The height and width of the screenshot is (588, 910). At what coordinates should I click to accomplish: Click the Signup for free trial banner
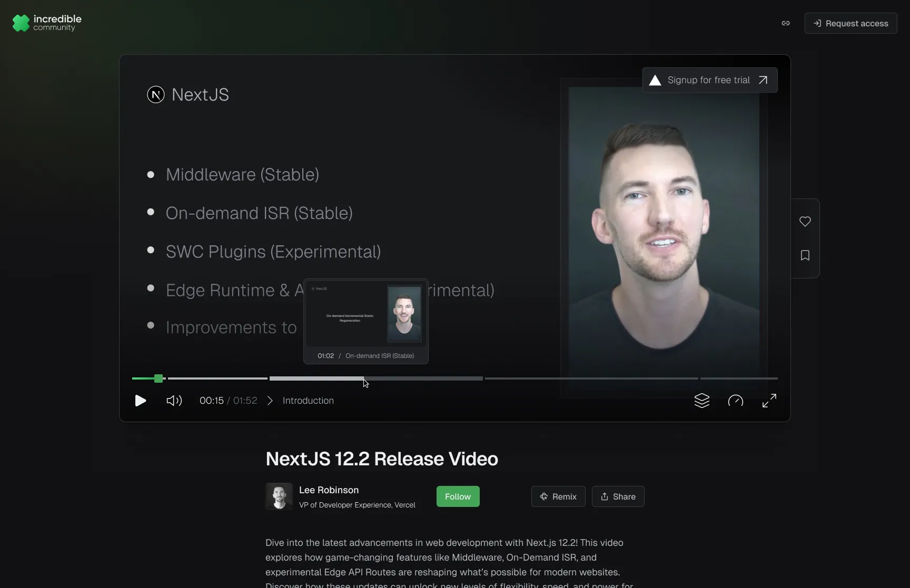(x=709, y=80)
